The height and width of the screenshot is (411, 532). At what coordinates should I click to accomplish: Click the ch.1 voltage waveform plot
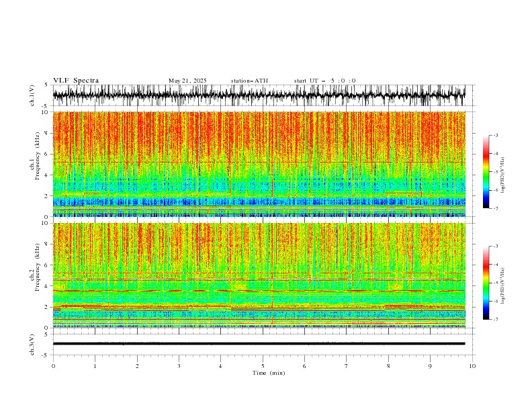(x=259, y=95)
